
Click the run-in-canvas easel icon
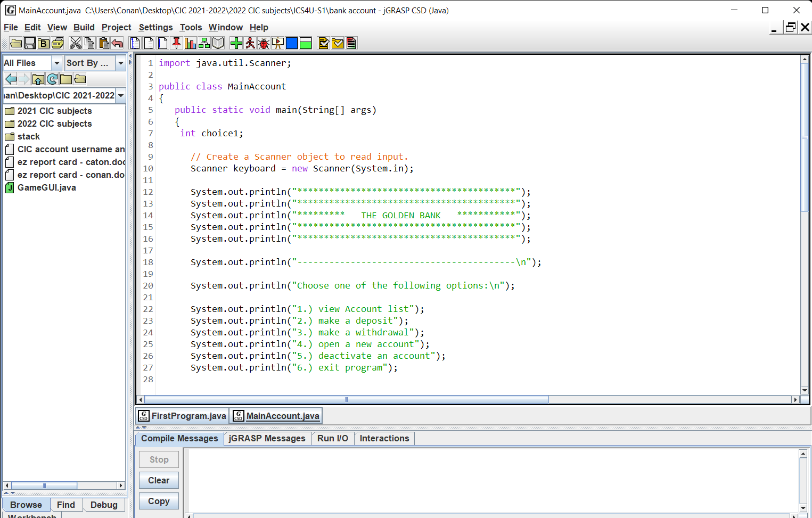click(x=278, y=43)
